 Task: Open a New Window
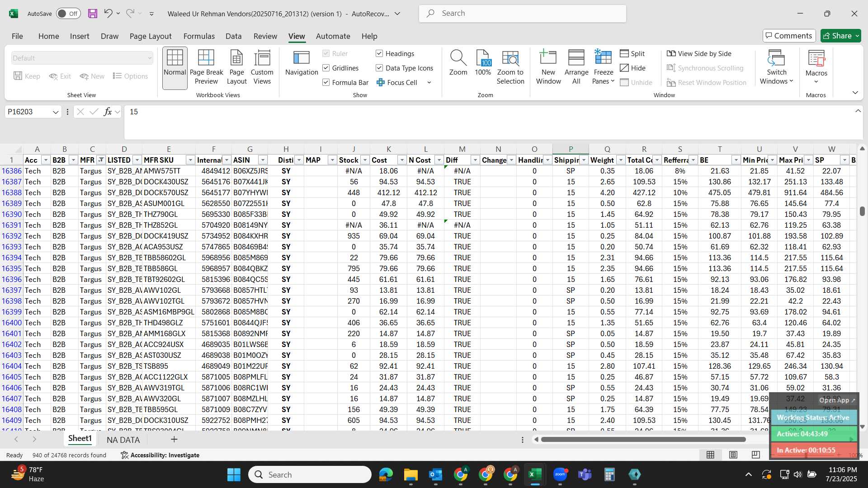tap(548, 68)
